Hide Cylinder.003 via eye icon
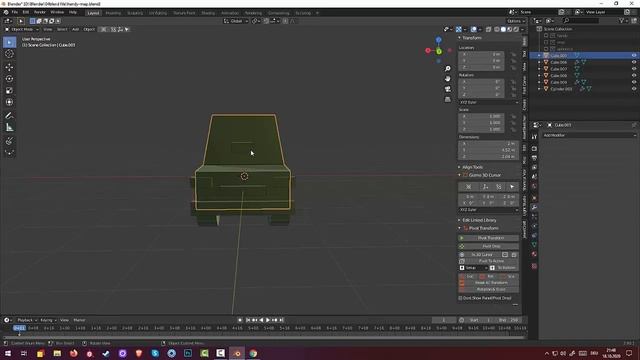Image resolution: width=640 pixels, height=360 pixels. [x=634, y=89]
